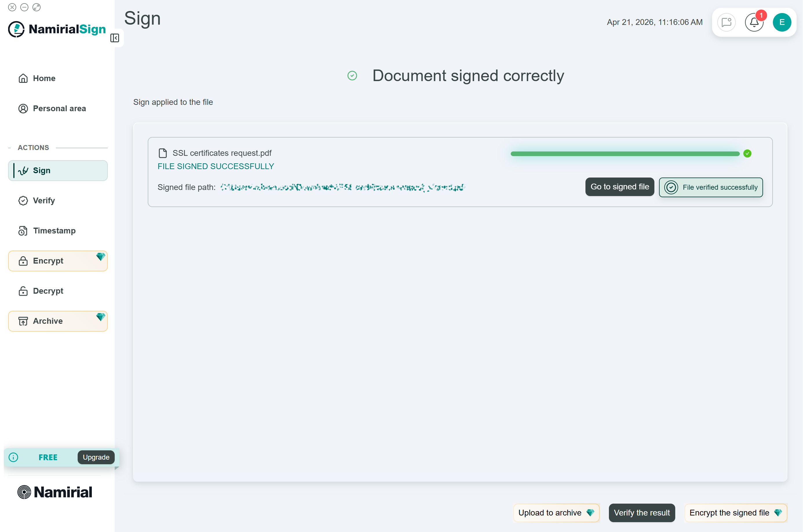
Task: Open the E profile avatar
Action: point(782,22)
